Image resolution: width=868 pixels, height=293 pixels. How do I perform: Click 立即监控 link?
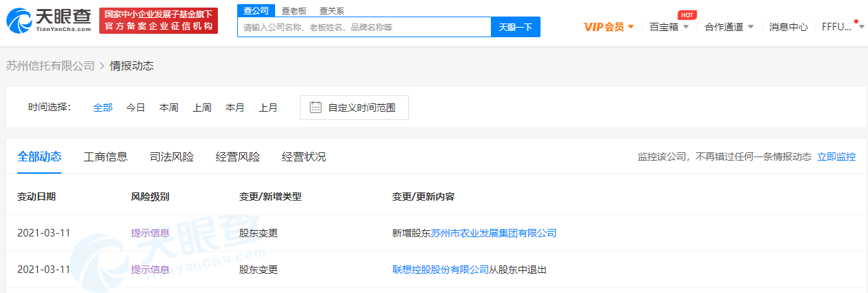tap(836, 156)
